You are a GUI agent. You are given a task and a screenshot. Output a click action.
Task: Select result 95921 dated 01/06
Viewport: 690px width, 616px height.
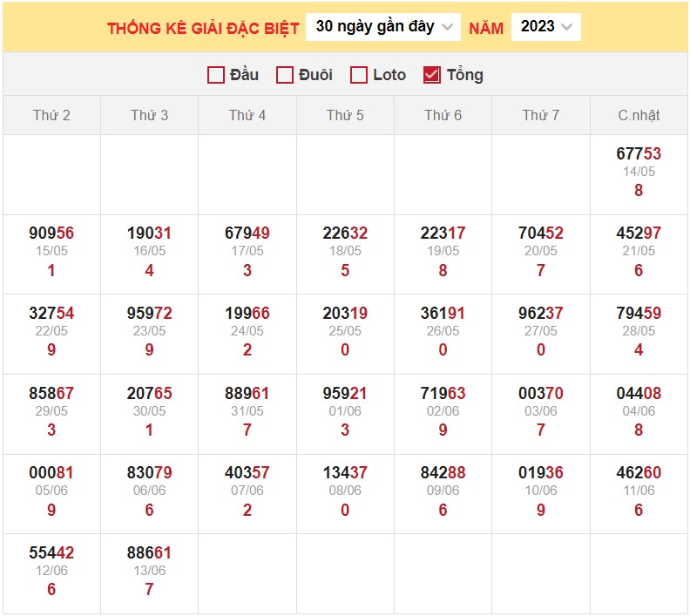tap(345, 394)
